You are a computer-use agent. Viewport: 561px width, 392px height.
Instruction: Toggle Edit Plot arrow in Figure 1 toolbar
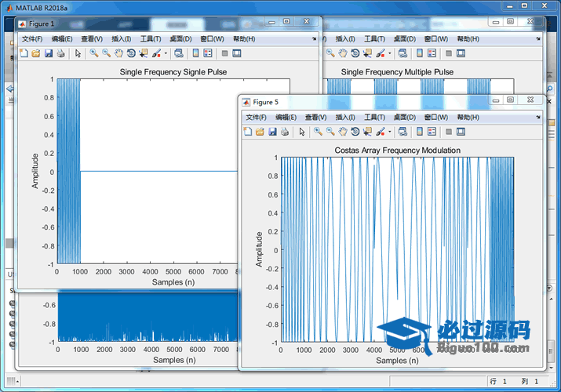[x=78, y=53]
